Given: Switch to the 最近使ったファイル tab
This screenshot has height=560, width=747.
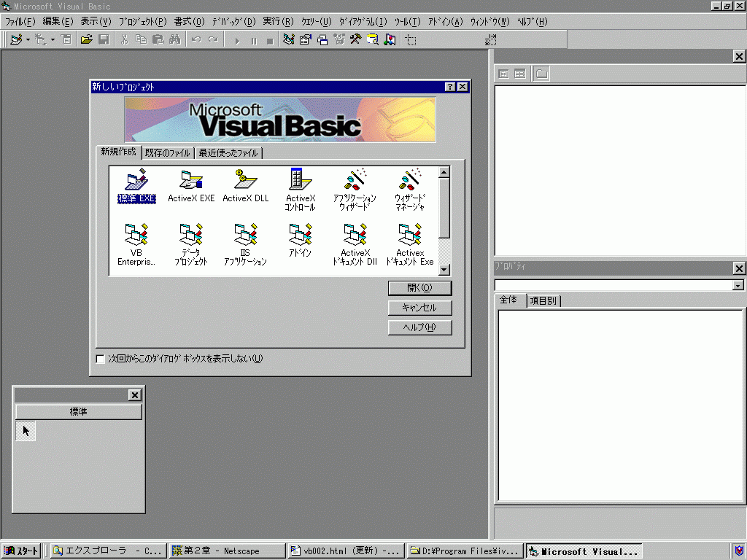Looking at the screenshot, I should coord(228,153).
